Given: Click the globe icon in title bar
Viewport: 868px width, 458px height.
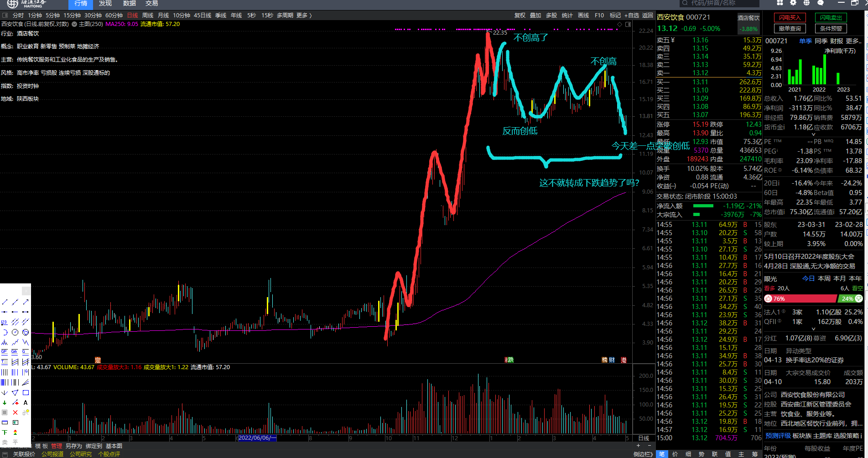Looking at the screenshot, I should (806, 3).
